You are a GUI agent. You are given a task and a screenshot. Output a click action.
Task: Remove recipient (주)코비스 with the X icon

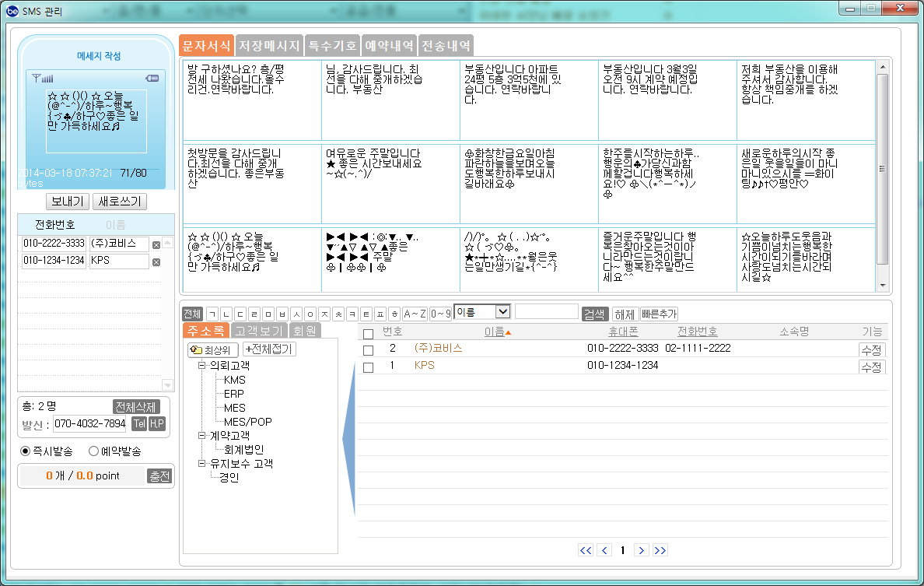[156, 245]
